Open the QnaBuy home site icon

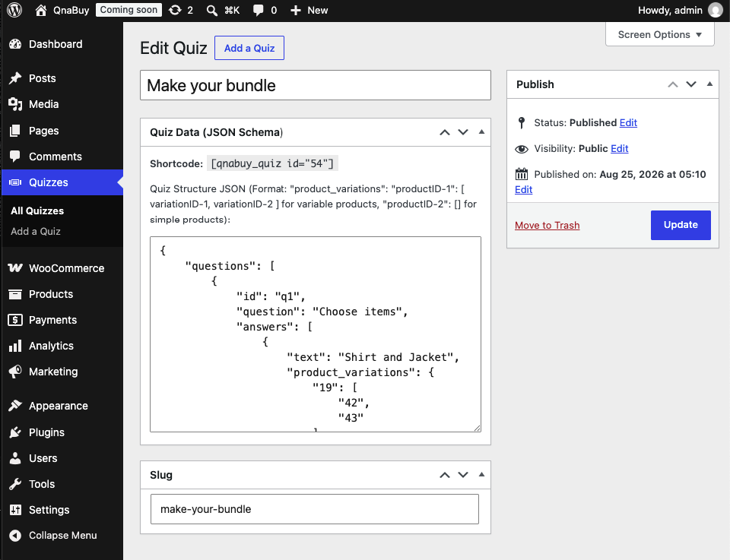(x=40, y=10)
